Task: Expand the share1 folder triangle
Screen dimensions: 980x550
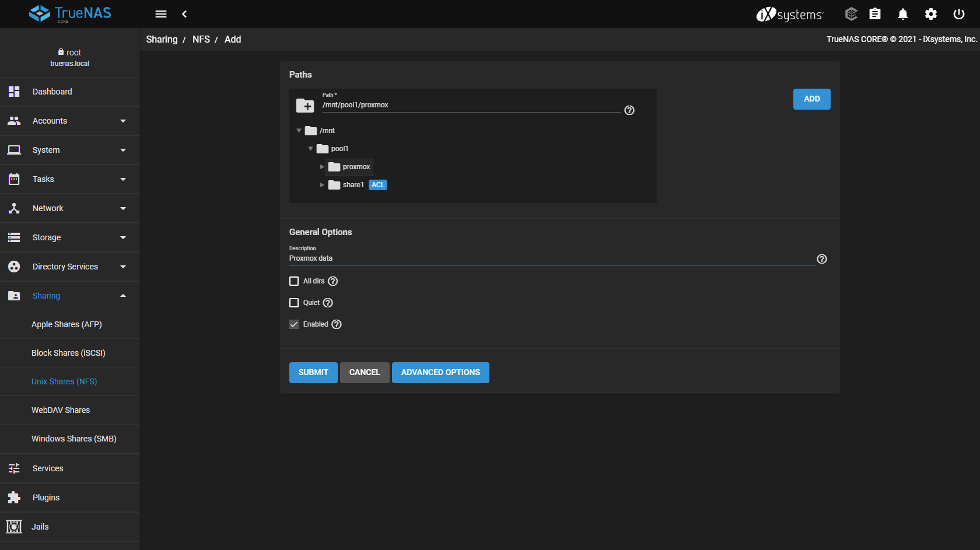Action: point(322,185)
